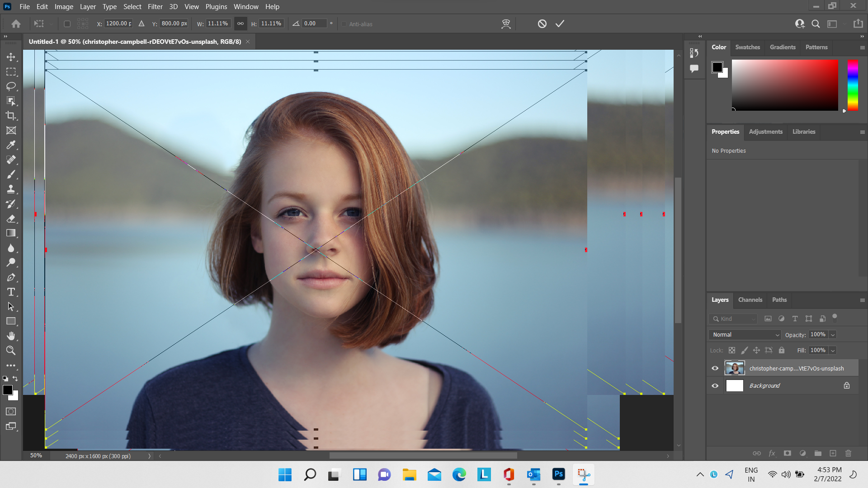Click the Hand tool in toolbar
The height and width of the screenshot is (488, 868).
point(11,336)
